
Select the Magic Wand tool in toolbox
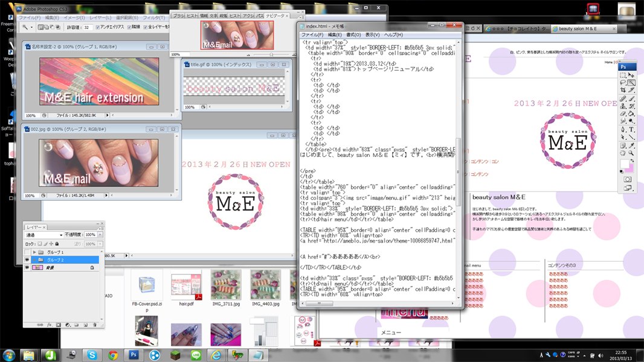point(631,83)
